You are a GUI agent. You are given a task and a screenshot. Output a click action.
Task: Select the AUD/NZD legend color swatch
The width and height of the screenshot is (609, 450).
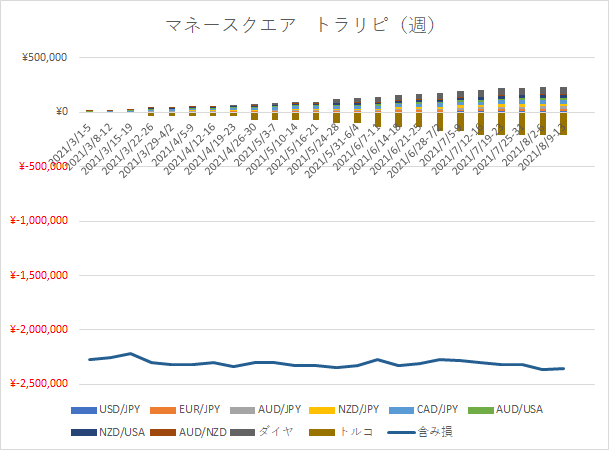coord(163,433)
